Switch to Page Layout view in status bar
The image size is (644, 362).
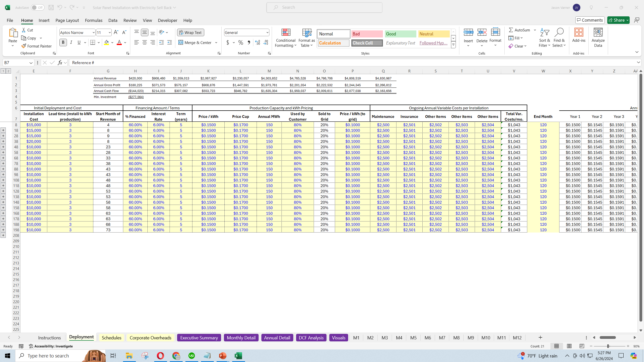569,346
